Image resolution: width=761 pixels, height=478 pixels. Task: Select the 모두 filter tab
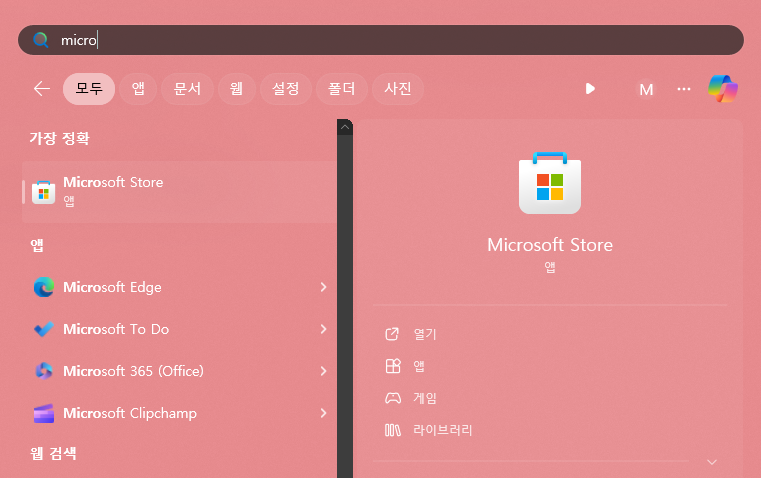click(x=89, y=89)
